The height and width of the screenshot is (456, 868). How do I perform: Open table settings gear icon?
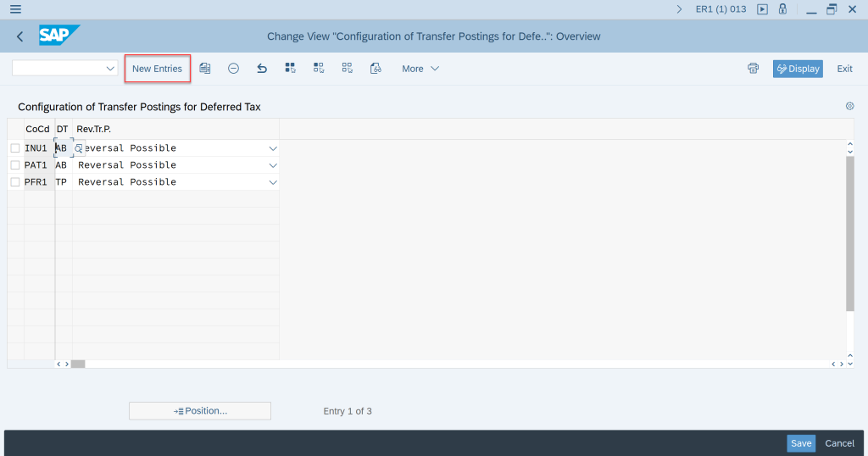click(849, 106)
